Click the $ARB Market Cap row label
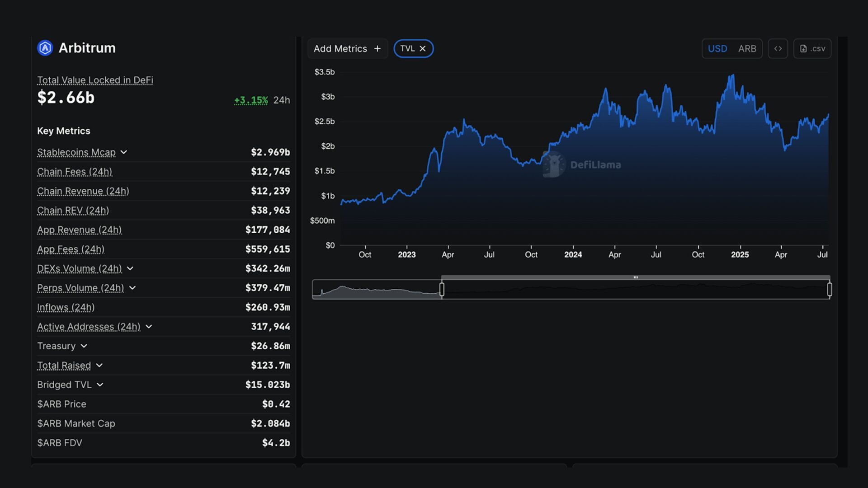This screenshot has width=868, height=488. [76, 424]
